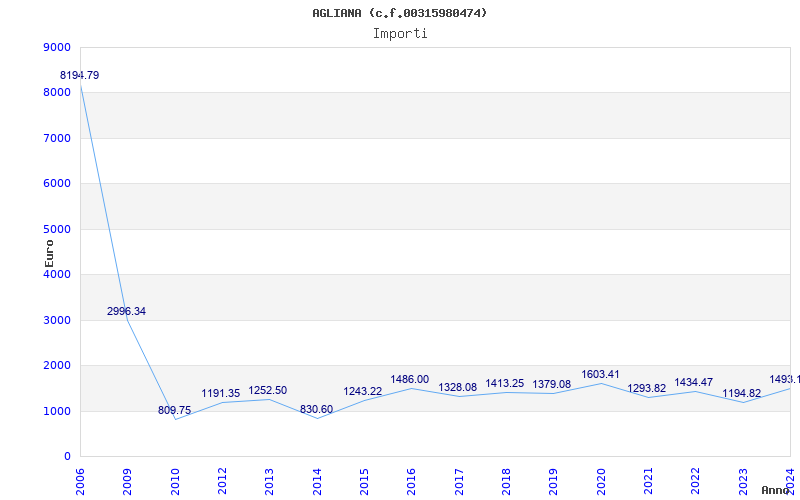Click the x-axis year 2017
This screenshot has height=500, width=800.
coord(459,481)
